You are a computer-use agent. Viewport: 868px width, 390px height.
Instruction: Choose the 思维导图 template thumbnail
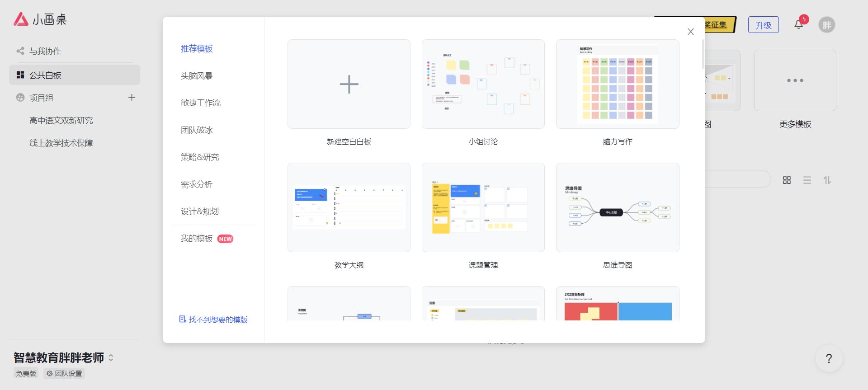click(x=617, y=207)
